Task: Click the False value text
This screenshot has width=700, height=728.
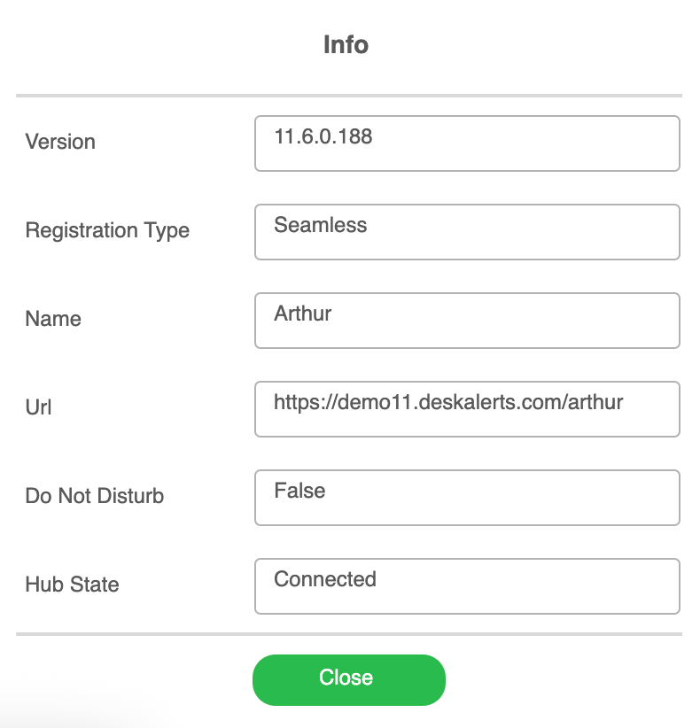Action: click(x=299, y=491)
